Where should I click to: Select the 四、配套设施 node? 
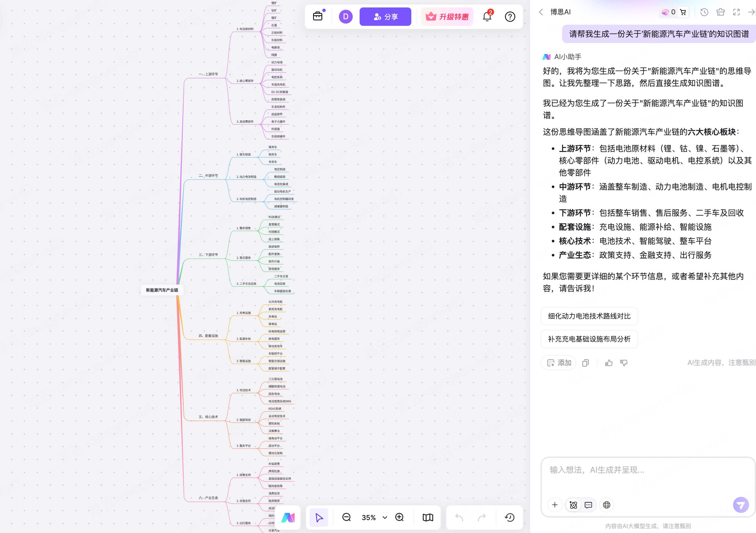pos(208,336)
